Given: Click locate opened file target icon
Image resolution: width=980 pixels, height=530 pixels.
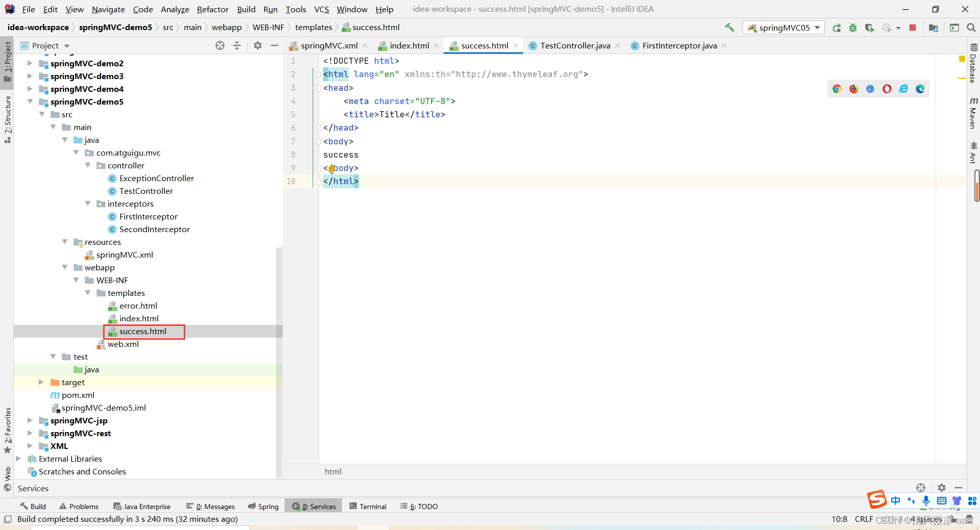Looking at the screenshot, I should (220, 45).
